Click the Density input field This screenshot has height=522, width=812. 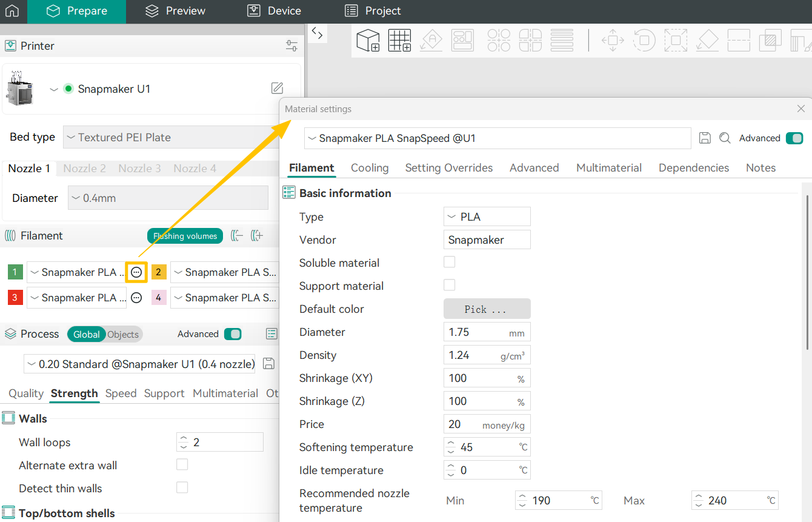point(473,355)
